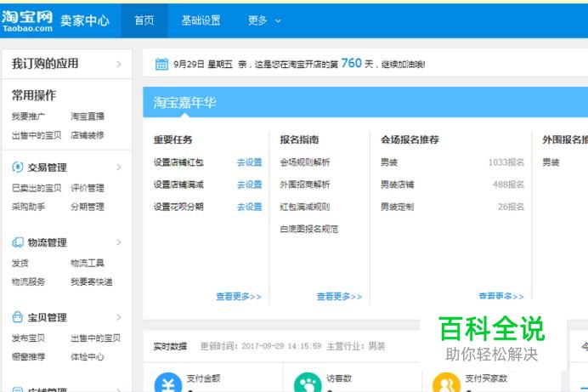Click the calendar icon beside 9月29日
Image resolution: width=588 pixels, height=392 pixels.
tap(161, 64)
